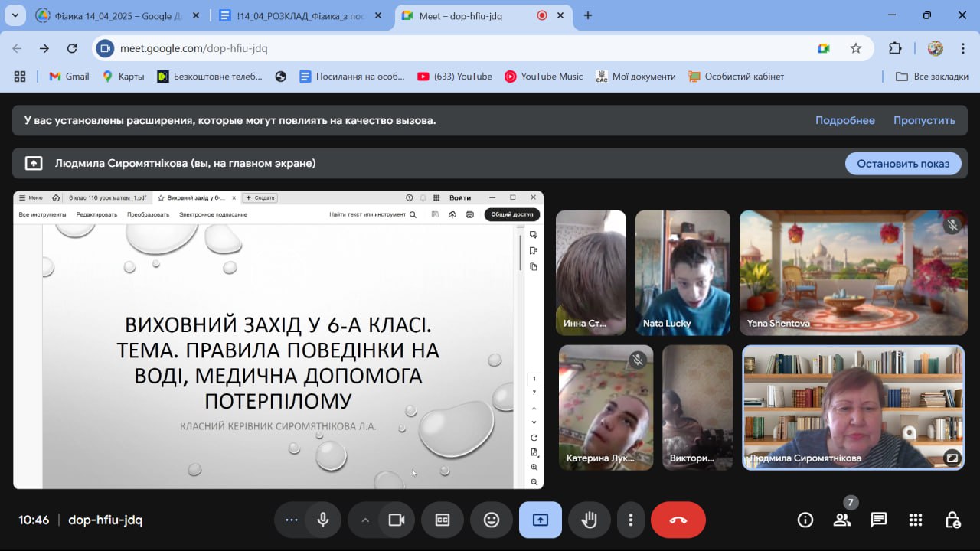Open host controls lock icon
This screenshot has width=980, height=551.
[x=952, y=520]
